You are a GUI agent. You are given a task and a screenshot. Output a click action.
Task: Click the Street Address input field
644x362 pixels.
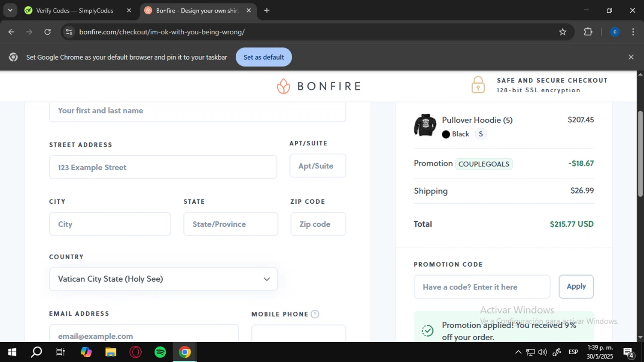(x=163, y=167)
